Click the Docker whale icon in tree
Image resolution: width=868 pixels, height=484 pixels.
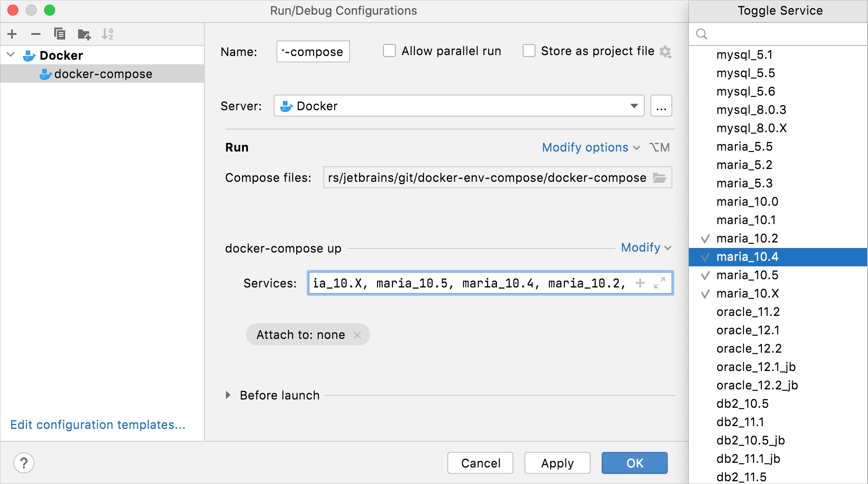[29, 56]
